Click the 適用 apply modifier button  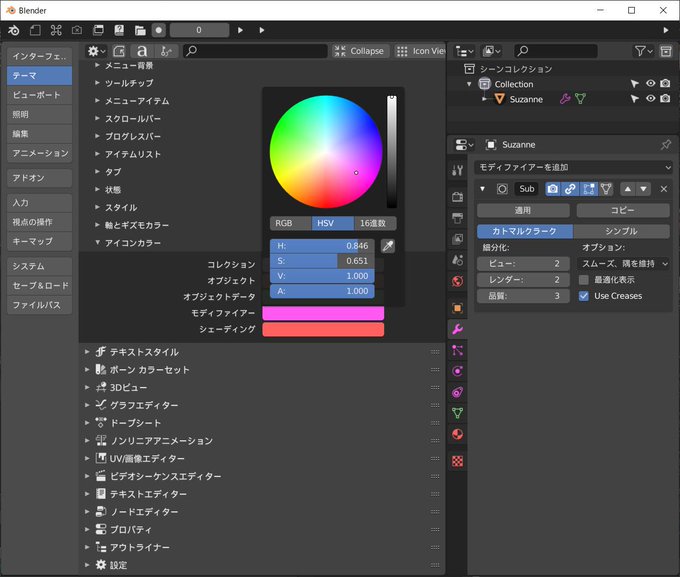(x=523, y=210)
